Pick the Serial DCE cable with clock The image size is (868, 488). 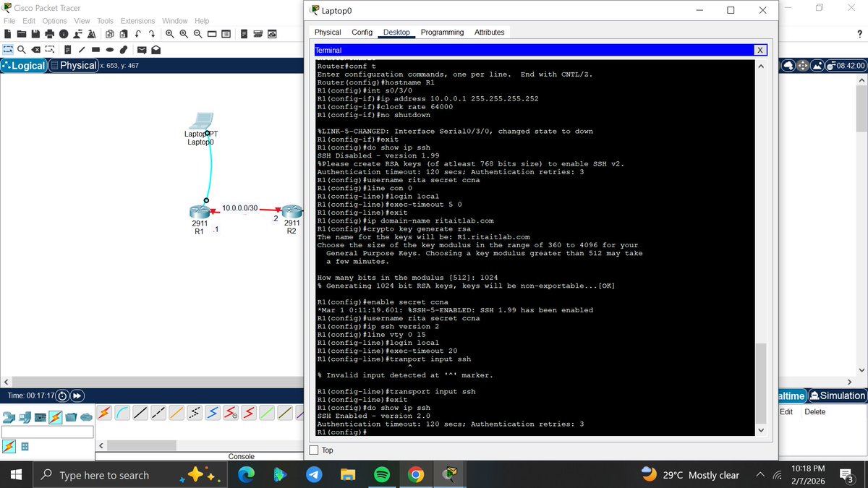[x=231, y=413]
